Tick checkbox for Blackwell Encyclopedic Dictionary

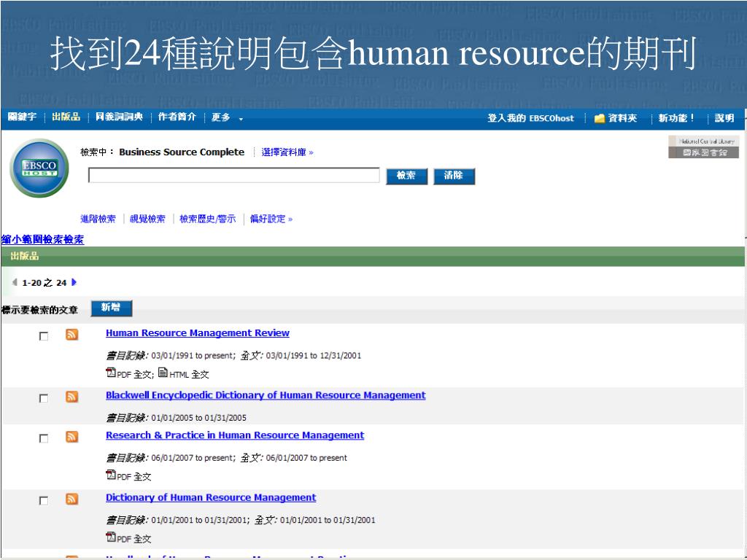44,399
